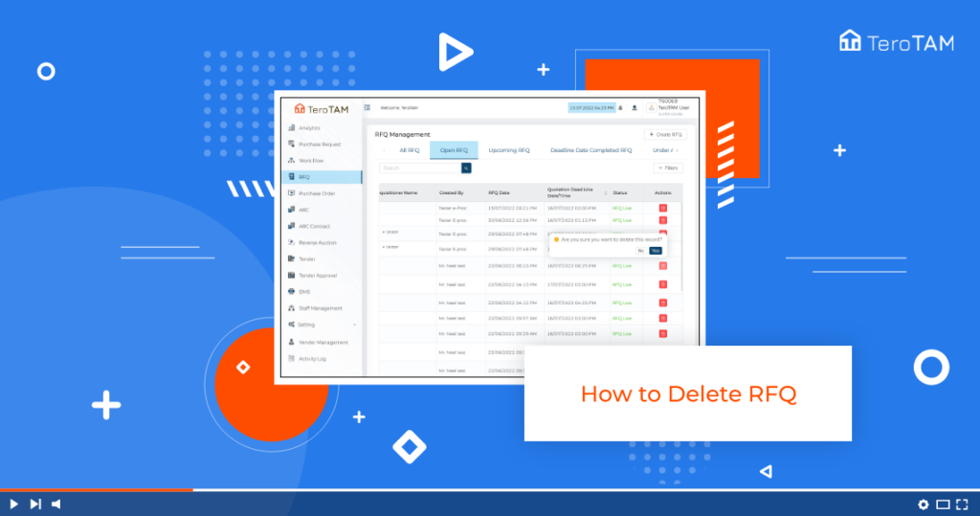
Task: Open Deadline Date Completed RFQ tab
Action: [x=590, y=150]
